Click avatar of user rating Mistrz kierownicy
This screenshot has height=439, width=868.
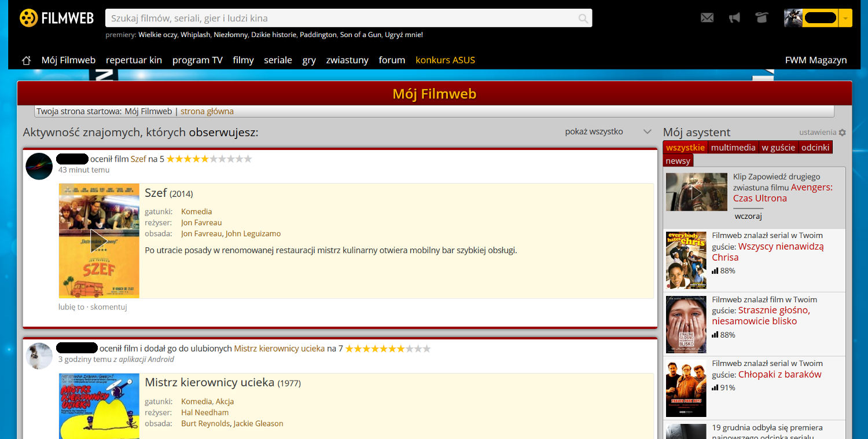[x=39, y=356]
